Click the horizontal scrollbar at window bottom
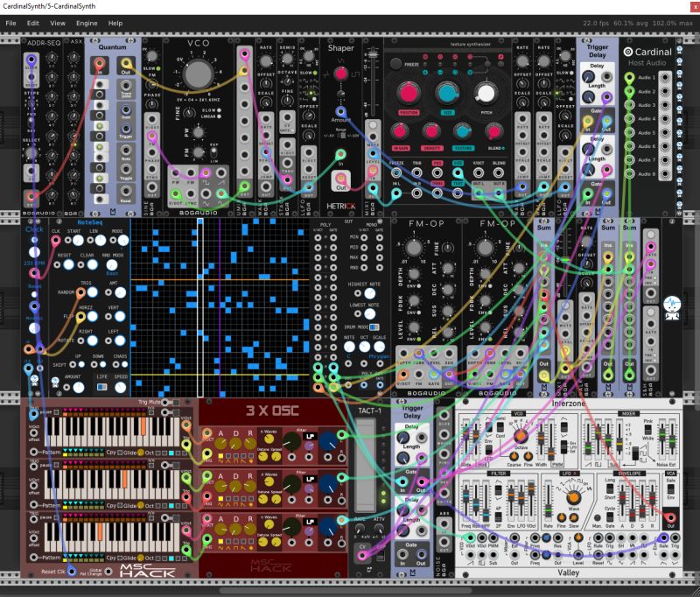Image resolution: width=700 pixels, height=597 pixels. point(346,590)
